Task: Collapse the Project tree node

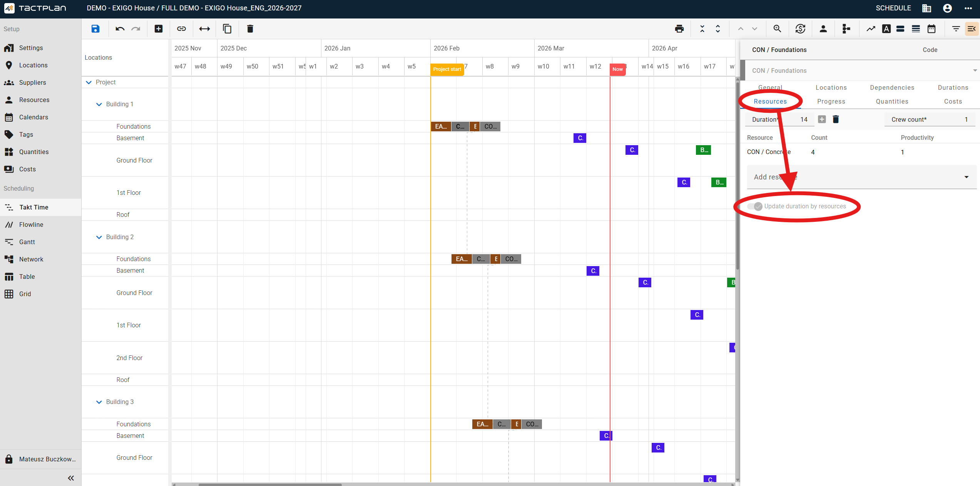Action: [89, 82]
